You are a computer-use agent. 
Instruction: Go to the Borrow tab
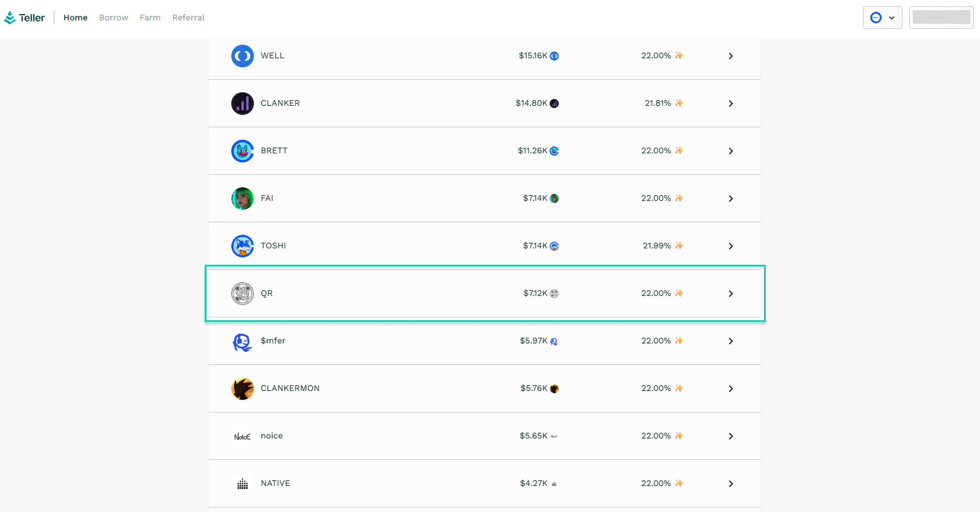114,18
